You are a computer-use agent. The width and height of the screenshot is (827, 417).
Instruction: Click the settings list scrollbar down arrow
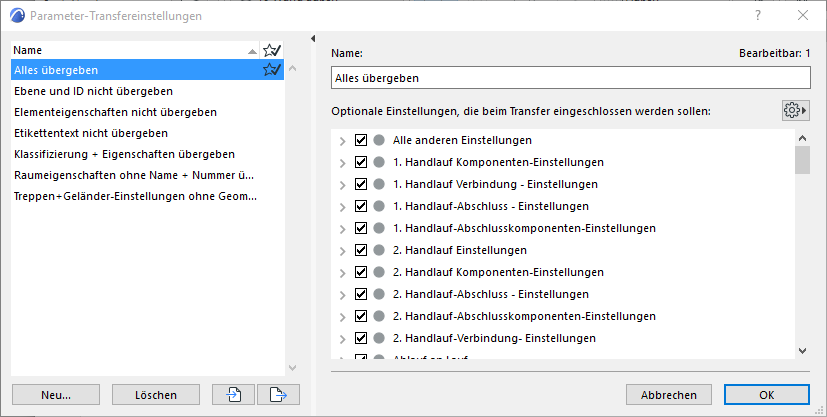pos(802,350)
